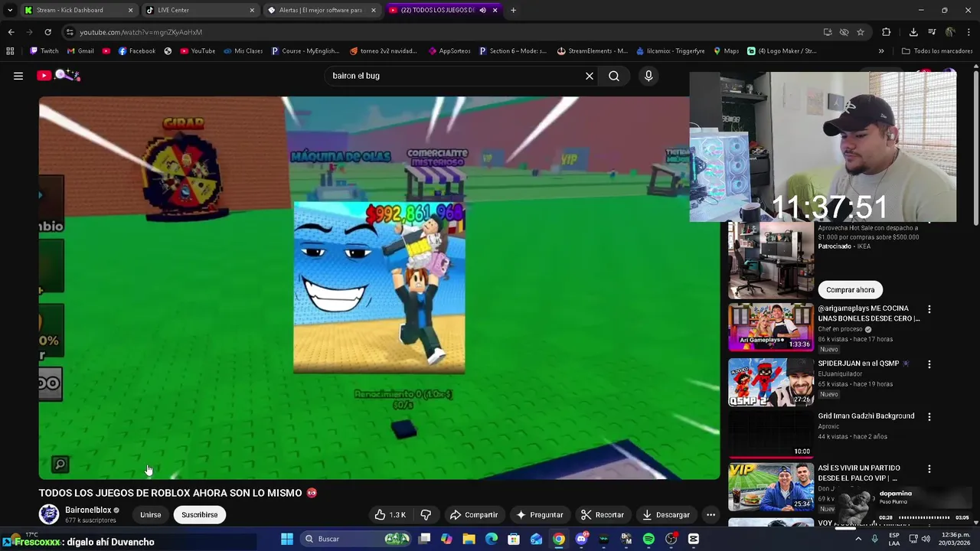Image resolution: width=980 pixels, height=551 pixels.
Task: Open tab search dropdown arrow
Action: pyautogui.click(x=10, y=10)
